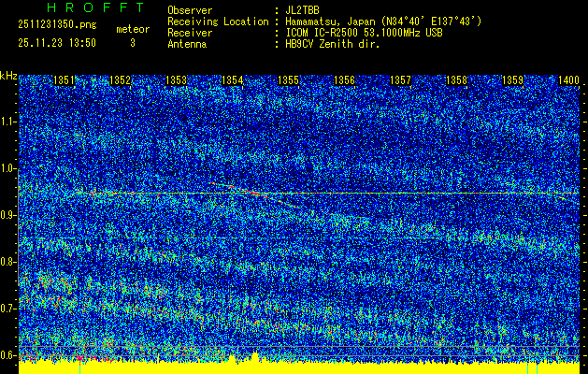588x374 pixels.
Task: Select the 1400 time marker
Action: (568, 81)
